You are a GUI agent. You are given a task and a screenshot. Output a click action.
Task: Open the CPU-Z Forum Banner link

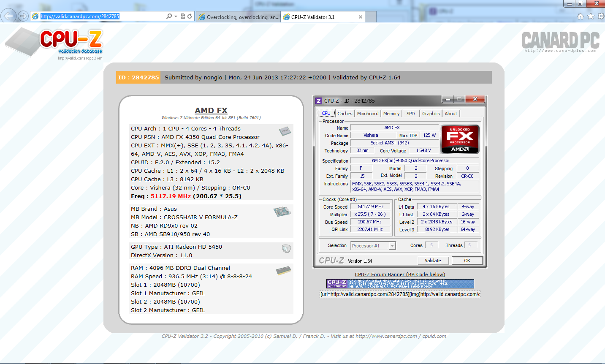pyautogui.click(x=400, y=274)
